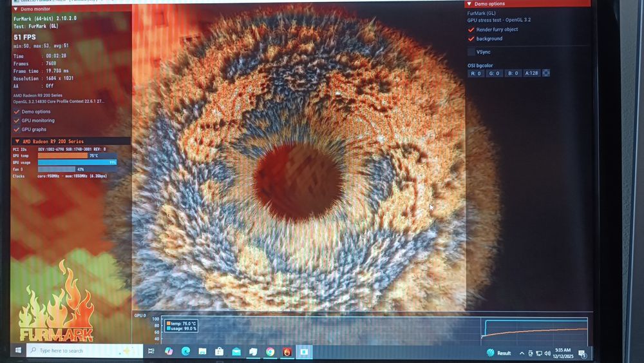Image resolution: width=644 pixels, height=363 pixels.
Task: Open File Explorer from the taskbar
Action: 202,351
